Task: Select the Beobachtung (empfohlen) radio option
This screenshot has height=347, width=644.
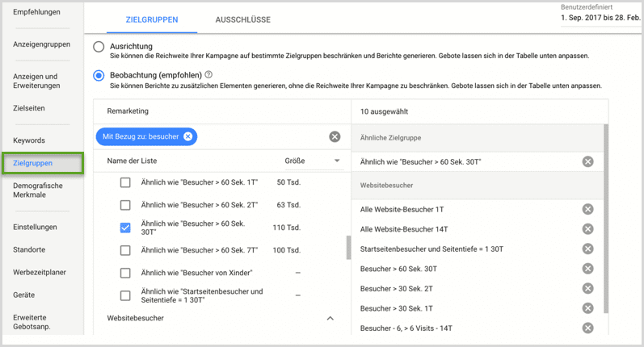Action: 99,75
